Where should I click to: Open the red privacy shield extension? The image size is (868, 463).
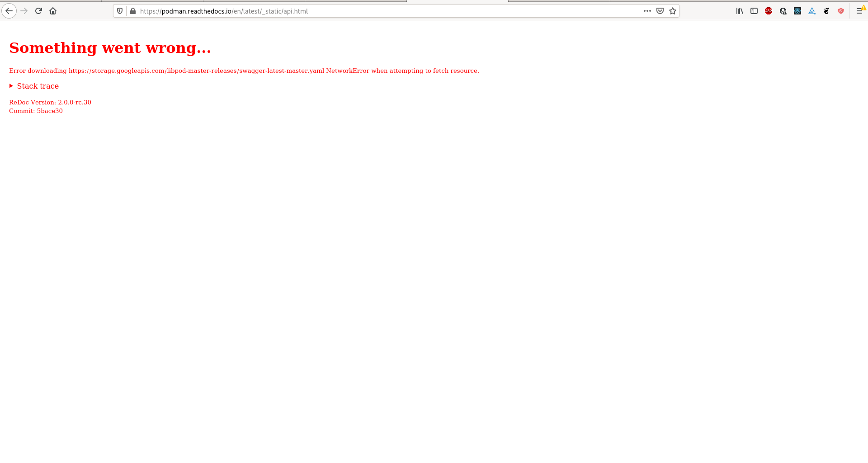(x=841, y=11)
